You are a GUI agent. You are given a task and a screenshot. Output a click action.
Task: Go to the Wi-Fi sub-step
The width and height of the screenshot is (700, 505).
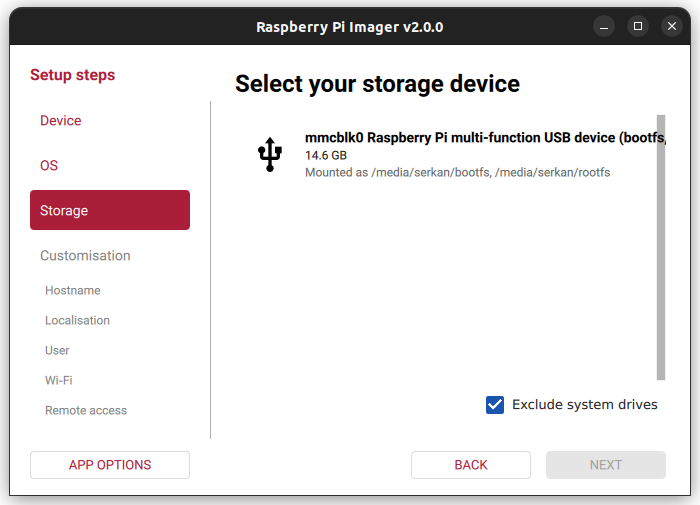[59, 381]
